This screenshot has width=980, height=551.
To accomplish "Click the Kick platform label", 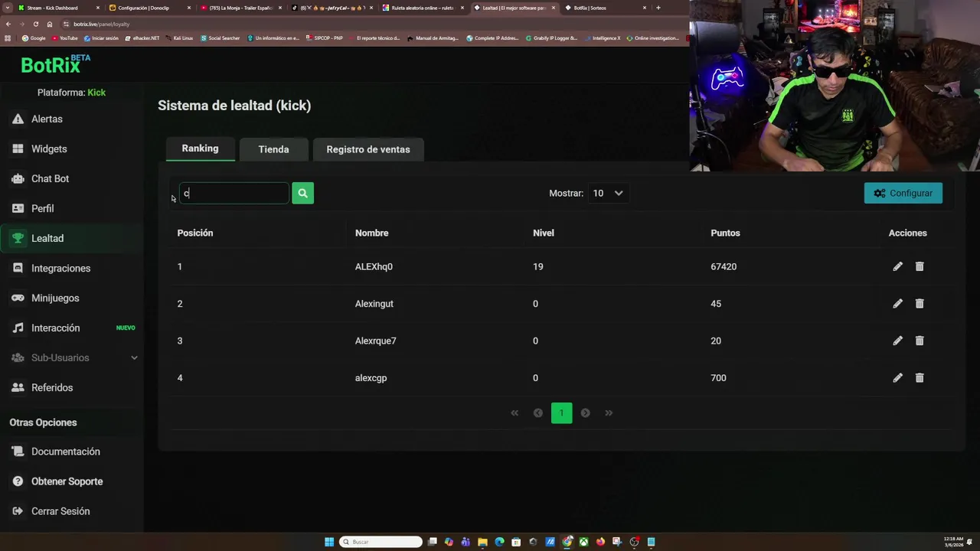I will 96,93.
